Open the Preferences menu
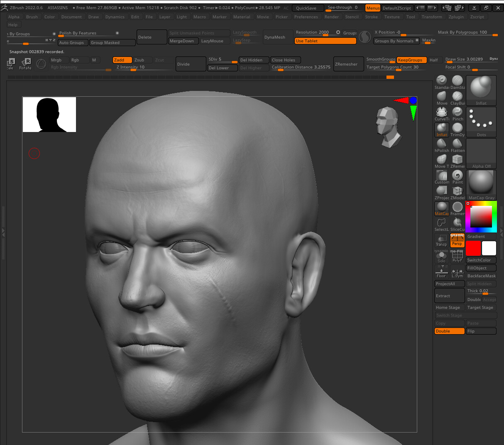 (306, 17)
